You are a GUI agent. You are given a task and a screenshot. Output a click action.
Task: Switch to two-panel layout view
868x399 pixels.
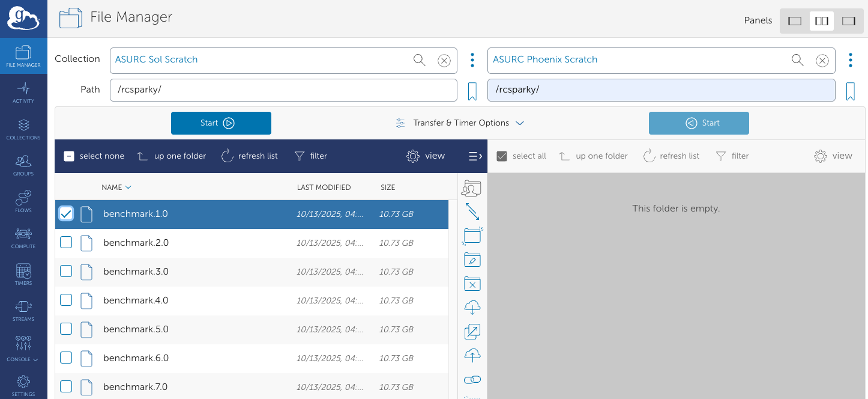tap(821, 20)
